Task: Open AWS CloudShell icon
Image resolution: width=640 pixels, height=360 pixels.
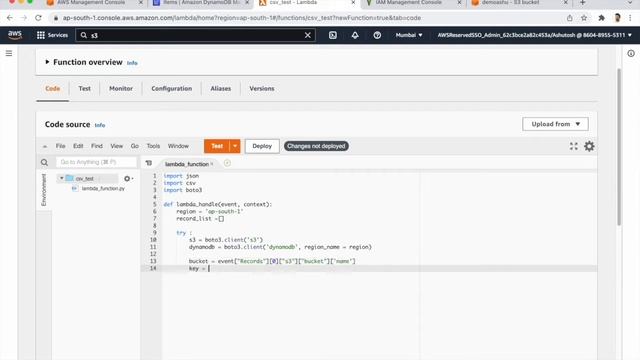Action: point(333,35)
